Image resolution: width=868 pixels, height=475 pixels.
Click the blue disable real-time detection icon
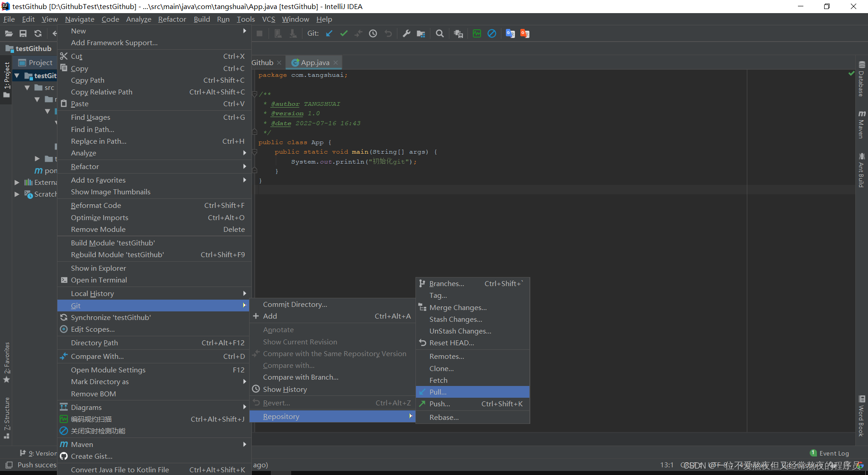(x=492, y=33)
